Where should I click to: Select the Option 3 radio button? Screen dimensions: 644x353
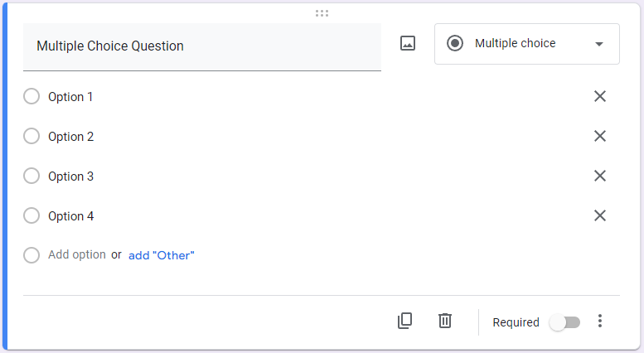coord(31,176)
